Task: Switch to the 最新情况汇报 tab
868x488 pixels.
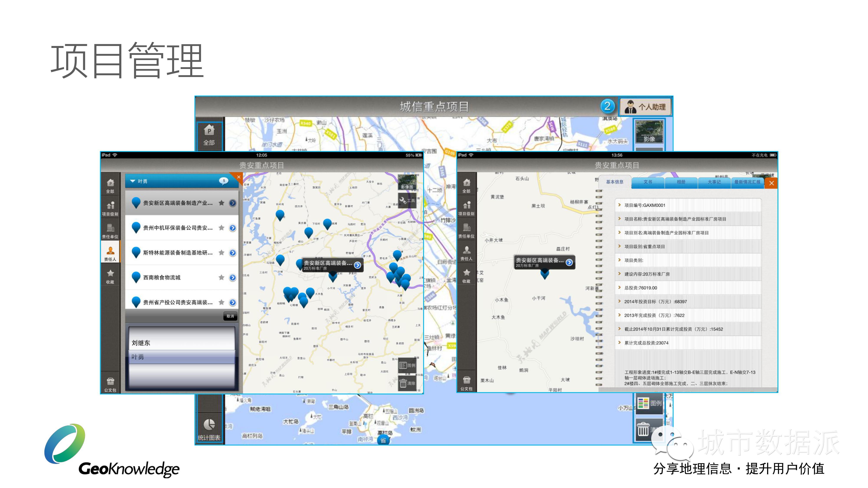Action: pyautogui.click(x=747, y=182)
